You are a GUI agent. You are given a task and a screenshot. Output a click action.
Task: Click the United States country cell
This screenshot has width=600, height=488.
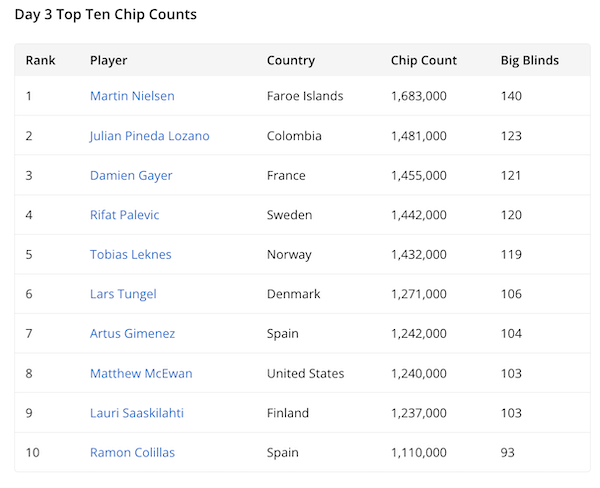305,373
